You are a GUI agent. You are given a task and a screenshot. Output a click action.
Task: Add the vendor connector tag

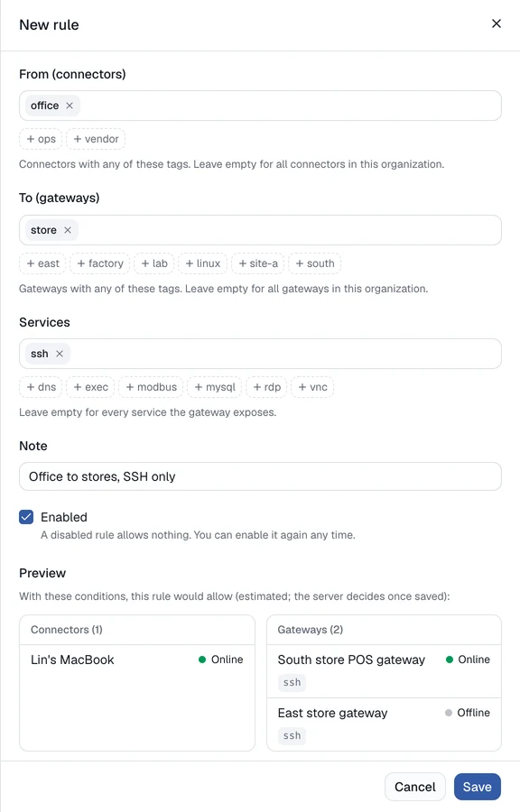(96, 139)
